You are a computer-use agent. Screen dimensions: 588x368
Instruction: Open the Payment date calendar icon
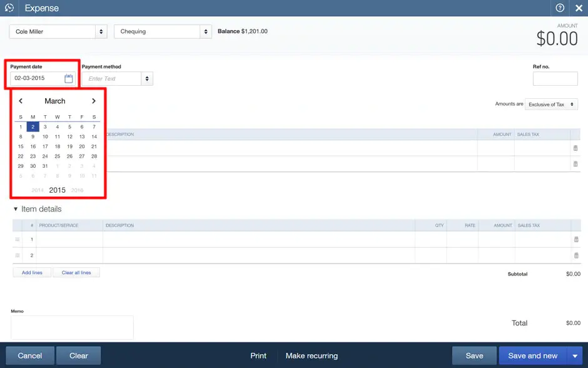[x=69, y=78]
